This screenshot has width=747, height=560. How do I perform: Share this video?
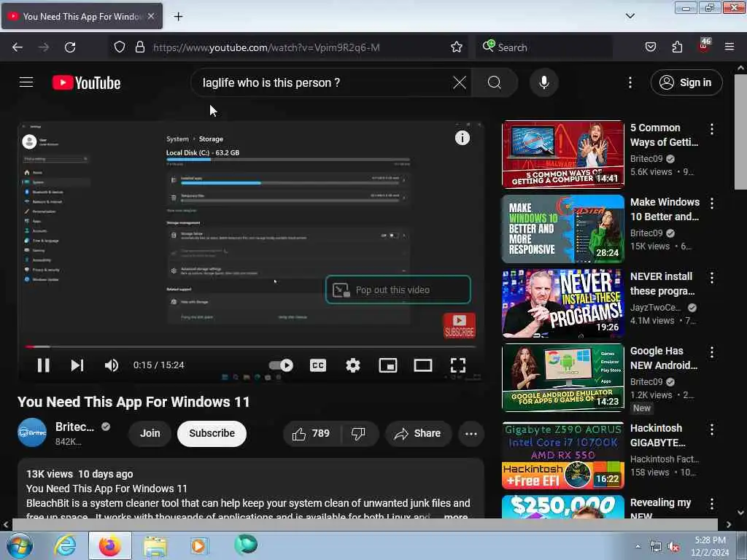pyautogui.click(x=418, y=433)
